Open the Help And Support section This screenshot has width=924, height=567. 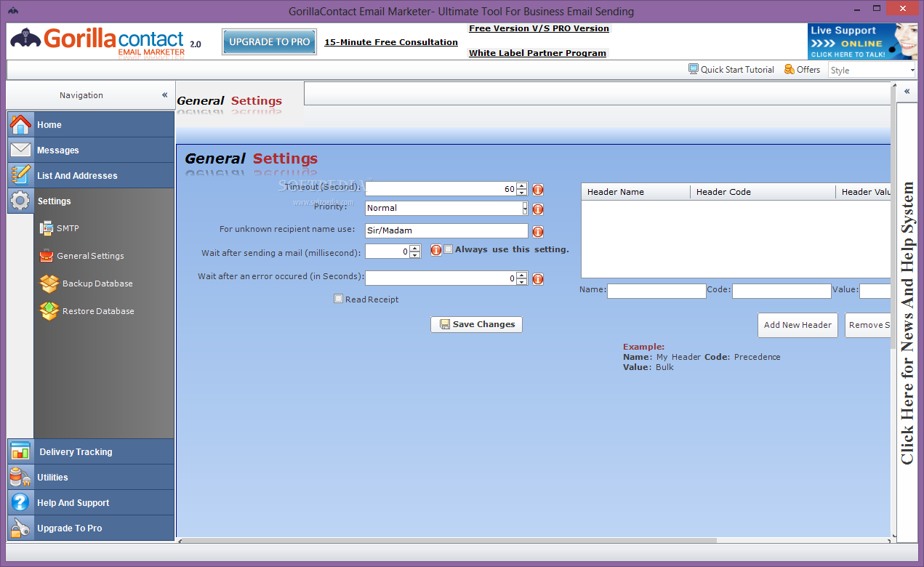pos(91,502)
